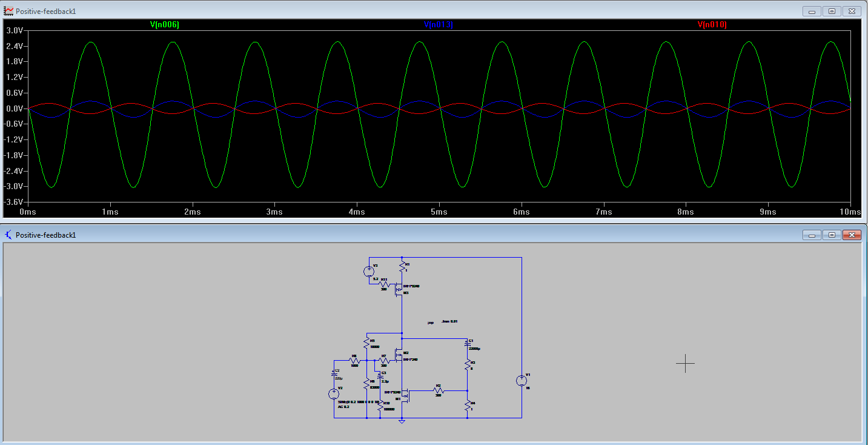Select capacitor C1 symbol

[x=467, y=344]
